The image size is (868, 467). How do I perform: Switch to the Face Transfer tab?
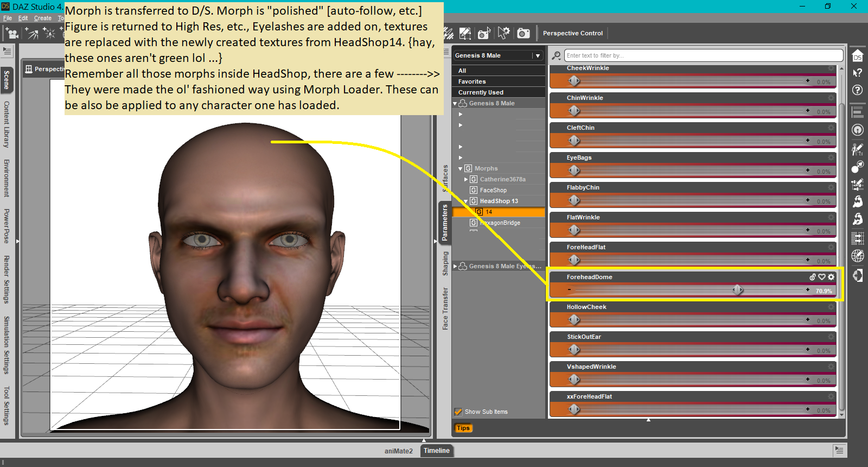coord(445,309)
